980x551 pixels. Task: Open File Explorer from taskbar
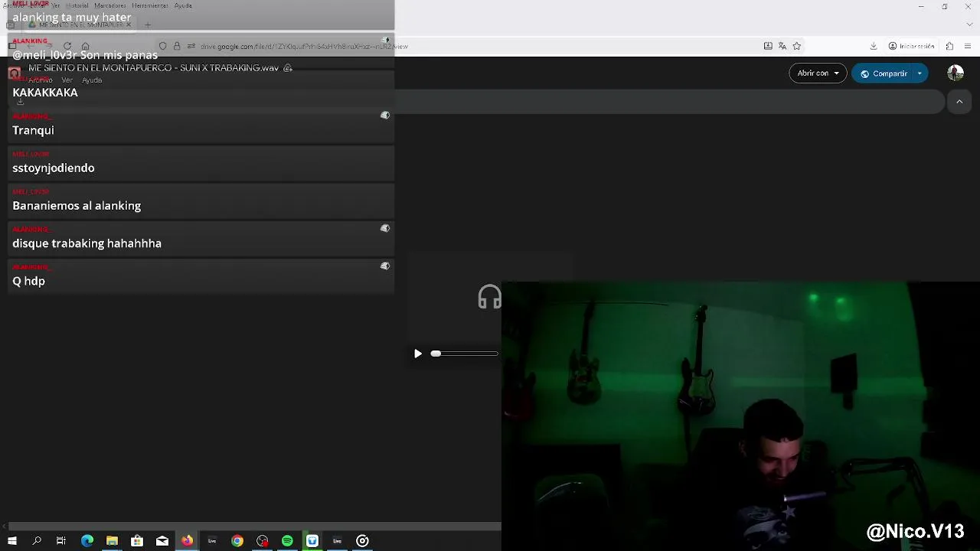112,541
